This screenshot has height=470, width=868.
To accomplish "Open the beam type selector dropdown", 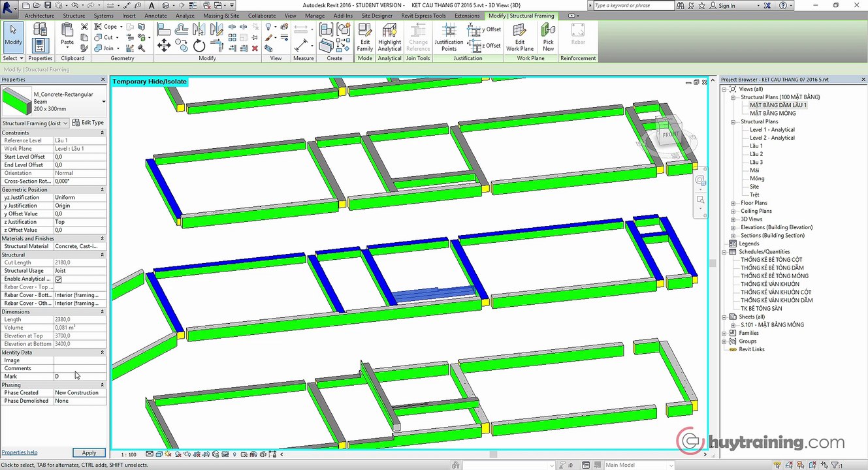I will [x=103, y=102].
